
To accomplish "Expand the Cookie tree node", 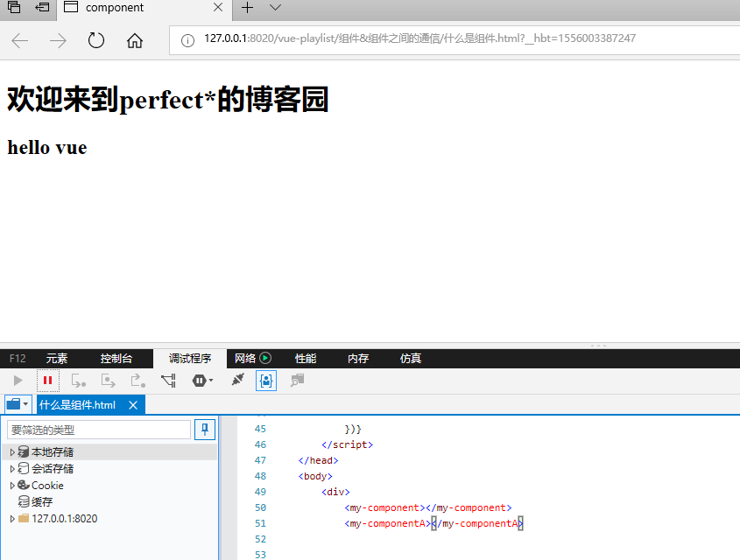I will [x=11, y=485].
